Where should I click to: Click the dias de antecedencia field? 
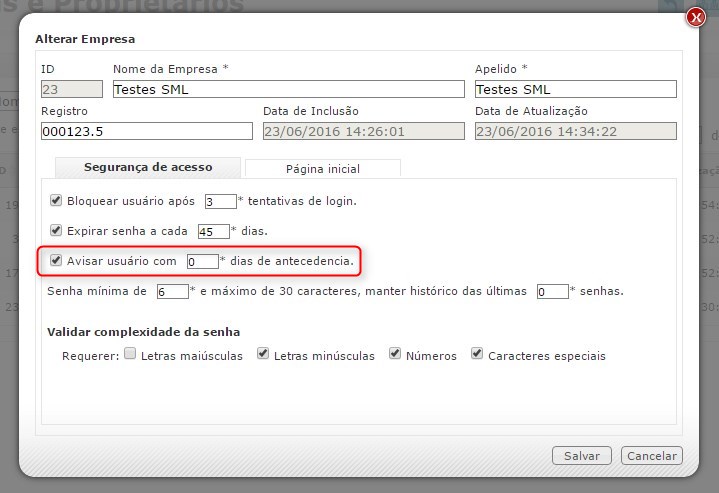coord(202,262)
